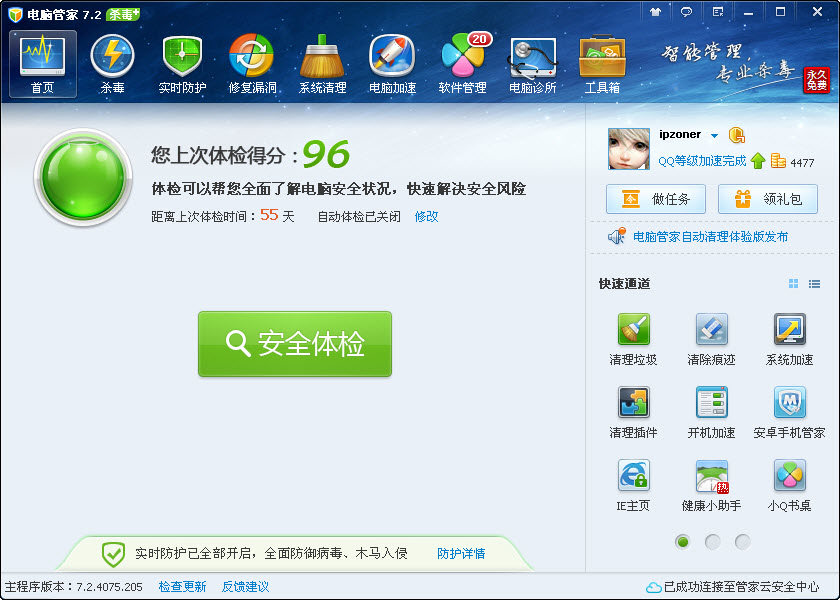
Task: Click the 4477 coin count
Action: click(802, 163)
